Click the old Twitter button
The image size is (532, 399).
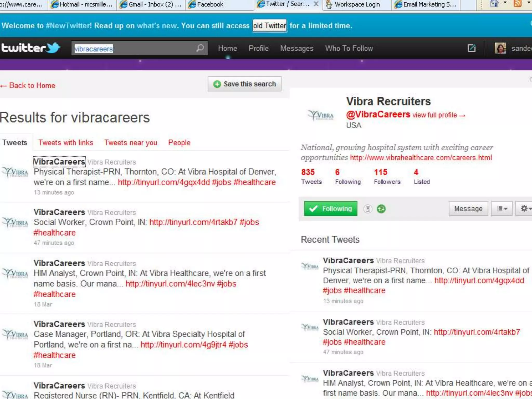coord(269,25)
